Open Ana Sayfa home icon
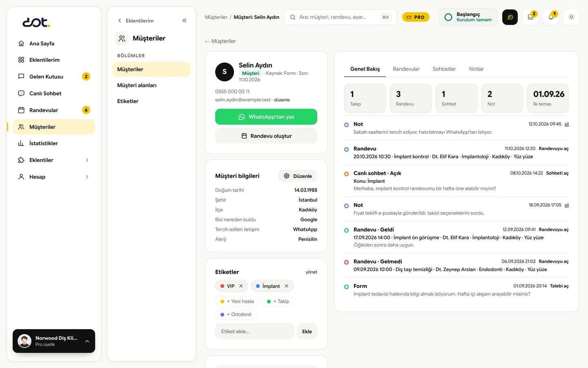The image size is (588, 368). tap(21, 43)
